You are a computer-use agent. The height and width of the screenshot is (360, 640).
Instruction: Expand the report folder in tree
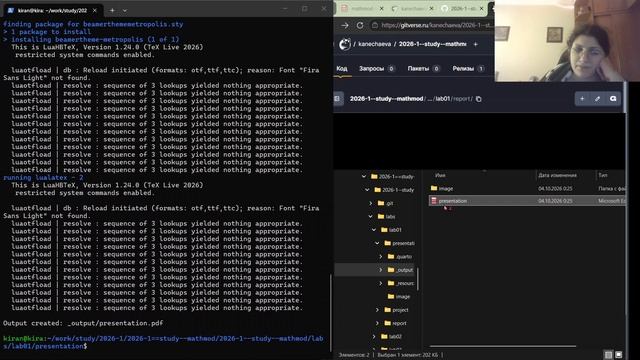pyautogui.click(x=378, y=323)
